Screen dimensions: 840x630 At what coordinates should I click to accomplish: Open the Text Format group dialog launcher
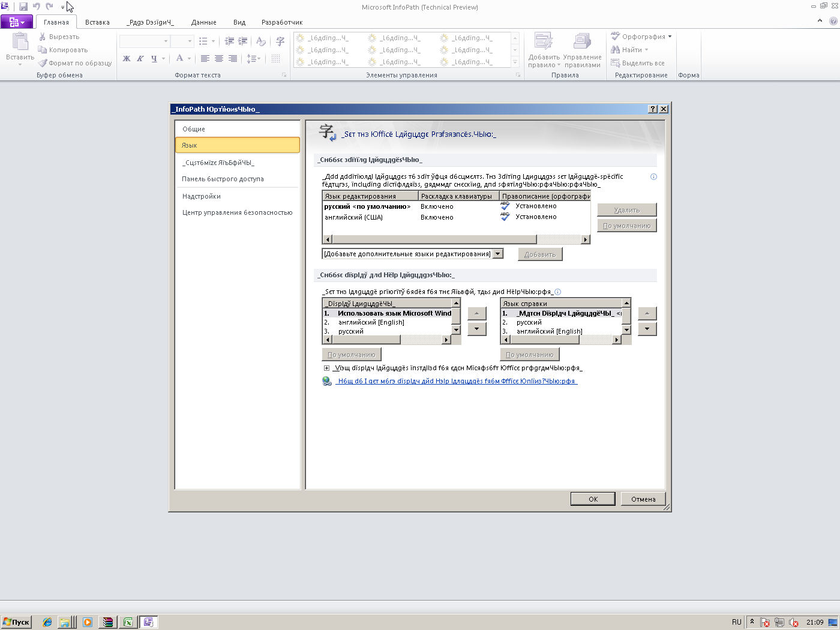pos(284,75)
